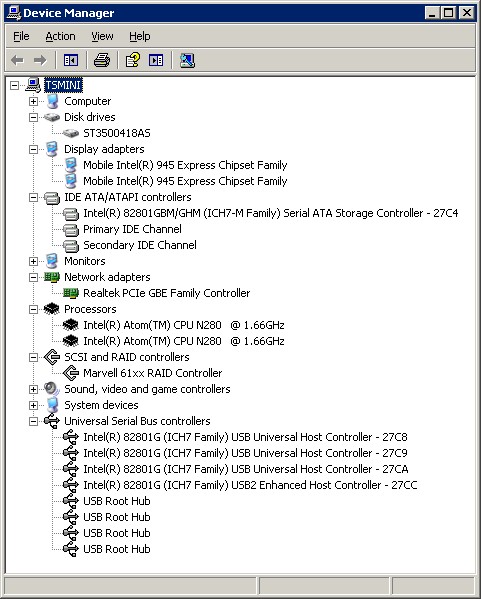Click the Realtek PCIe GBE controller icon
The image size is (481, 599).
(x=71, y=293)
